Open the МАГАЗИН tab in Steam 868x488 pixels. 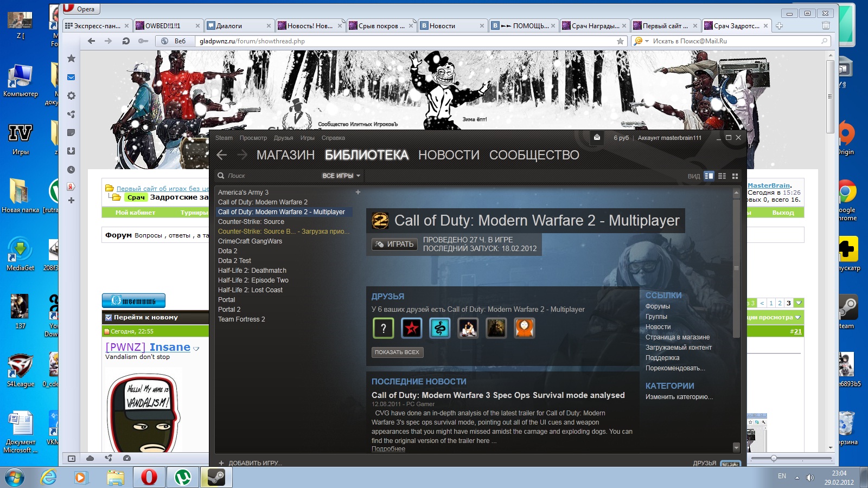pos(285,155)
